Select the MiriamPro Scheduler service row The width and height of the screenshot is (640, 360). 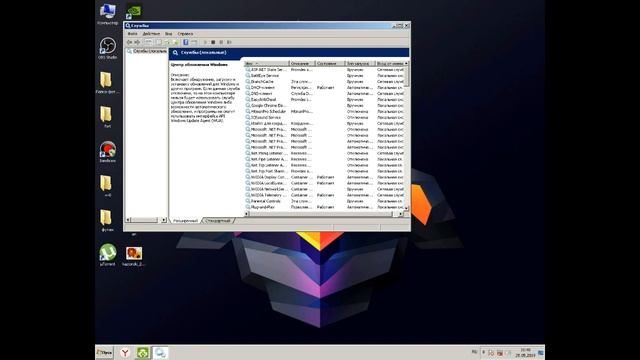click(324, 111)
